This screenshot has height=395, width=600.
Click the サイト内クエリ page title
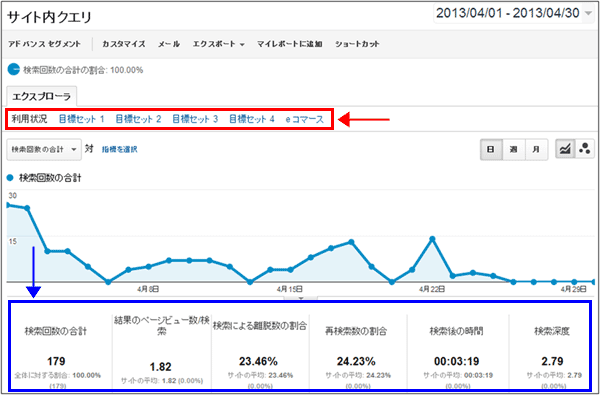pyautogui.click(x=50, y=17)
